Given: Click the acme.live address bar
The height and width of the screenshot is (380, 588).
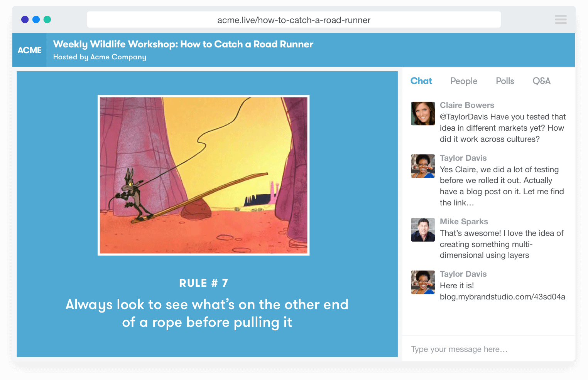Looking at the screenshot, I should click(294, 20).
